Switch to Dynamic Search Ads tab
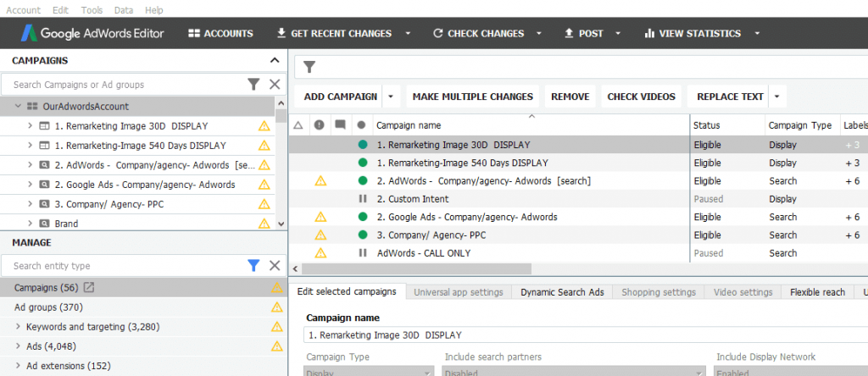The image size is (868, 376). 562,292
